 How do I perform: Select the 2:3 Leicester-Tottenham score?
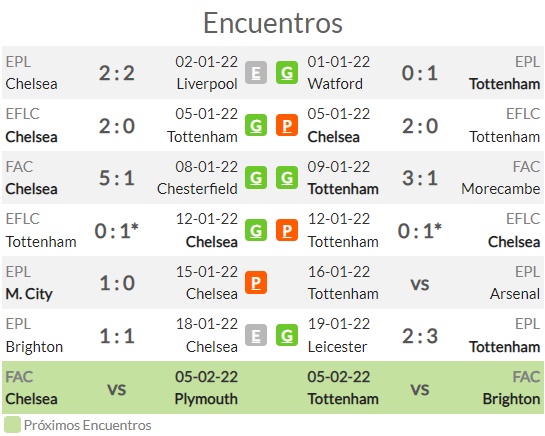click(x=420, y=336)
